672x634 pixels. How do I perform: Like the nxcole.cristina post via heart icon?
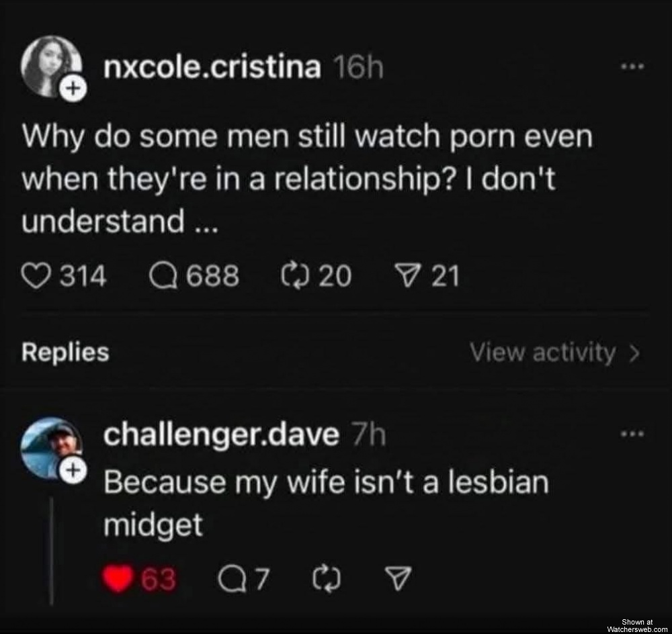(x=36, y=276)
